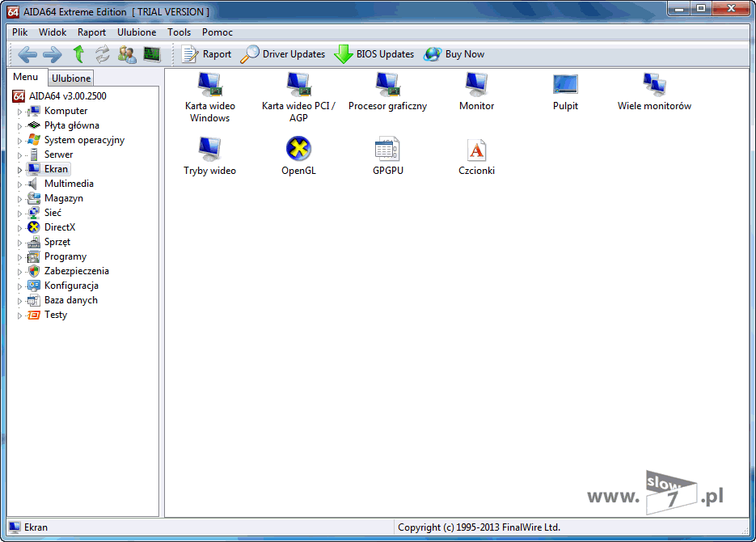The height and width of the screenshot is (542, 756).
Task: Switch to the Ulubione tab in the sidebar
Action: click(x=71, y=78)
